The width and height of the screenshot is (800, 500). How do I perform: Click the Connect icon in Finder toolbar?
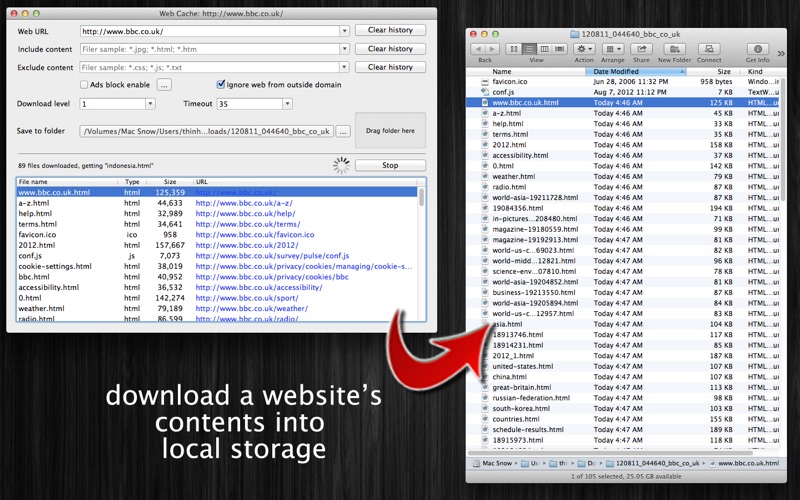pyautogui.click(x=709, y=49)
